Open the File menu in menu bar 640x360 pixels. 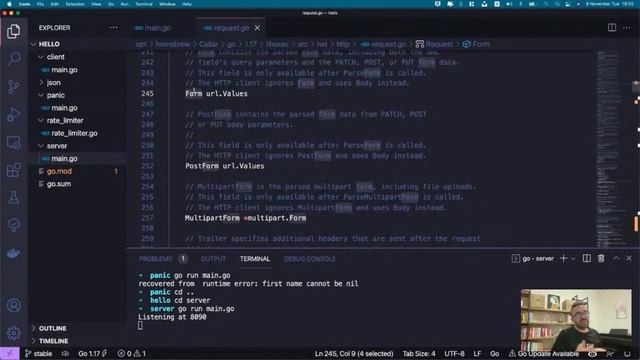coord(40,4)
